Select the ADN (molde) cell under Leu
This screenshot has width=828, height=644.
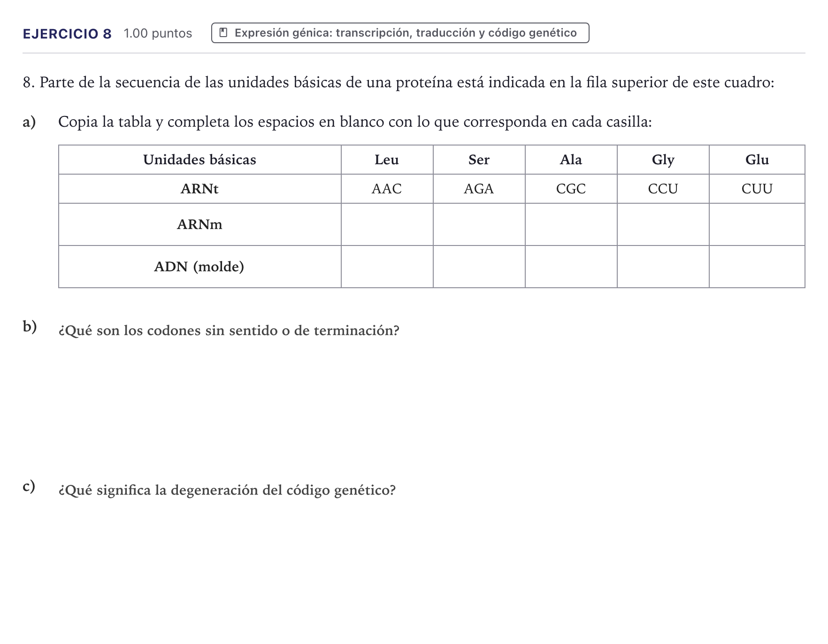pyautogui.click(x=387, y=267)
